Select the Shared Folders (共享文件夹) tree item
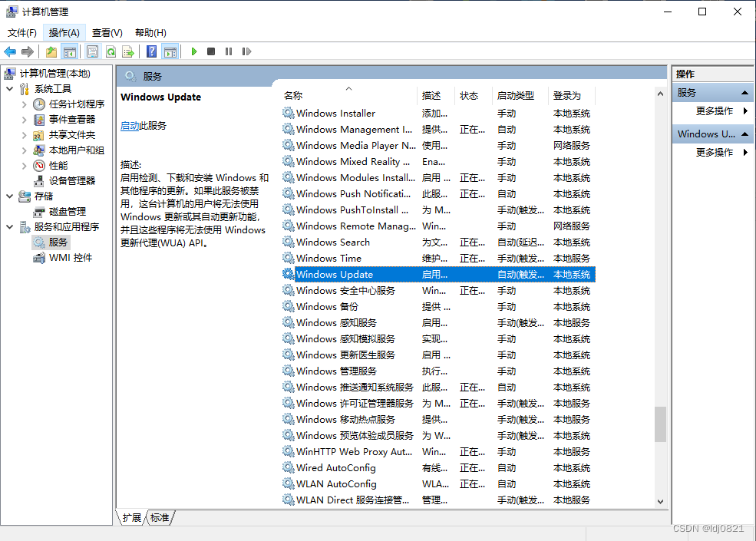 (72, 135)
